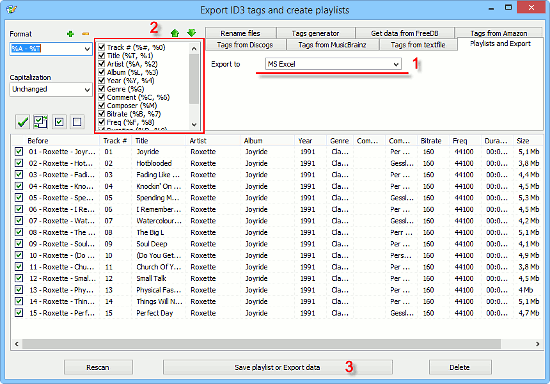Sort by the Album column header
Image resolution: width=550 pixels, height=384 pixels.
(x=267, y=141)
